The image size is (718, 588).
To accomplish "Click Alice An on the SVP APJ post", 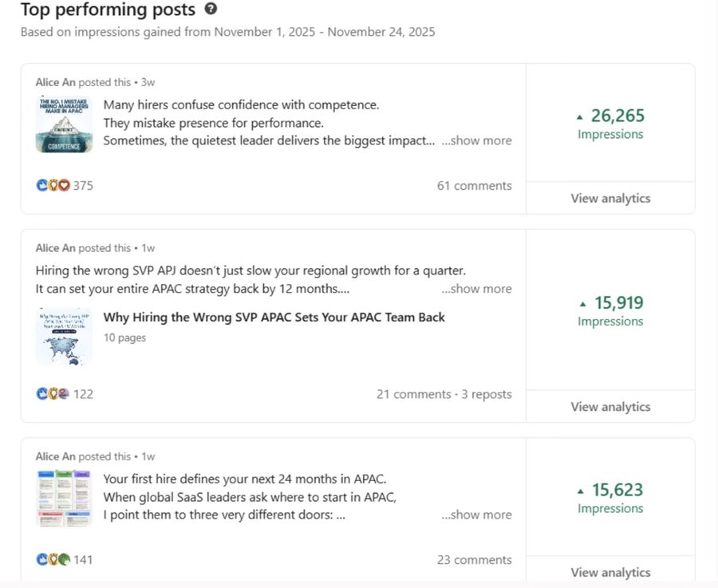I will [x=55, y=248].
